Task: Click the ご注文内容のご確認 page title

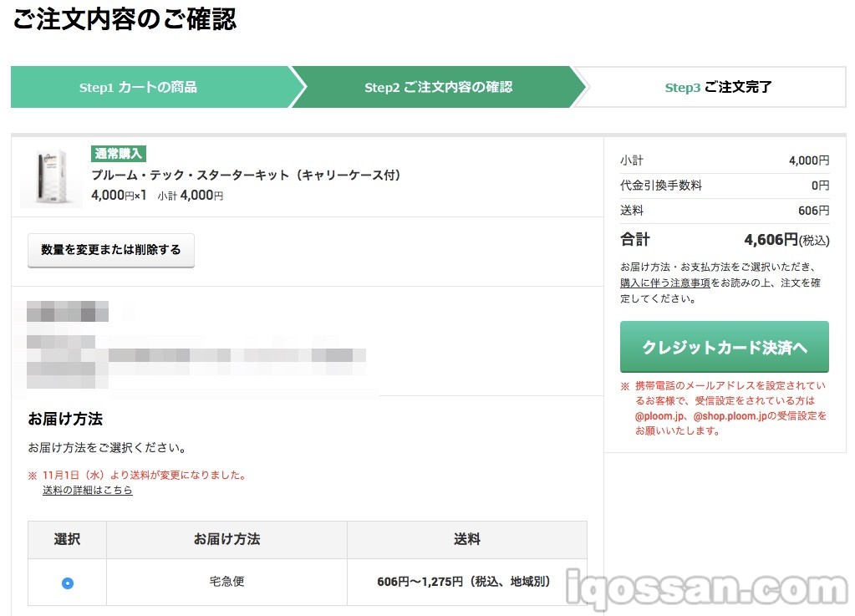Action: [125, 19]
